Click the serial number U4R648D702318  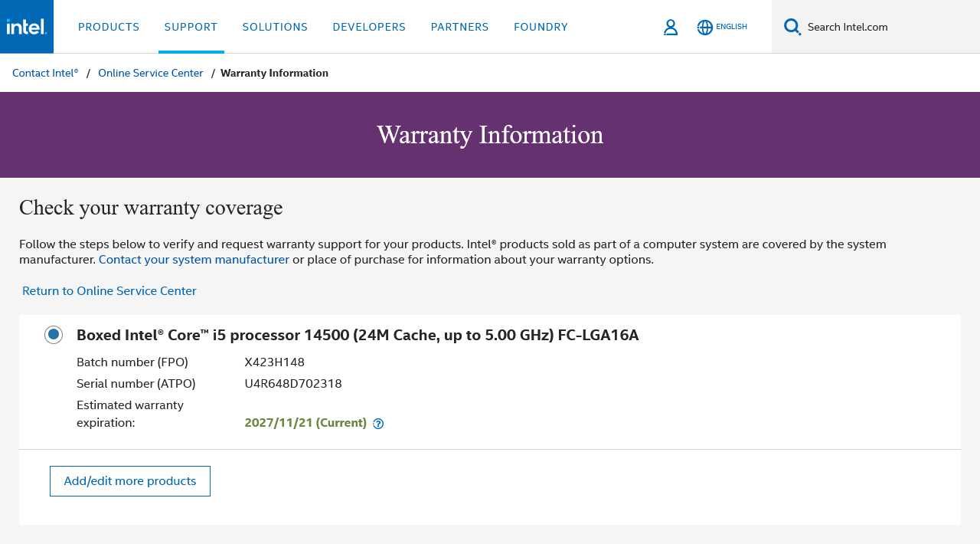click(x=293, y=384)
